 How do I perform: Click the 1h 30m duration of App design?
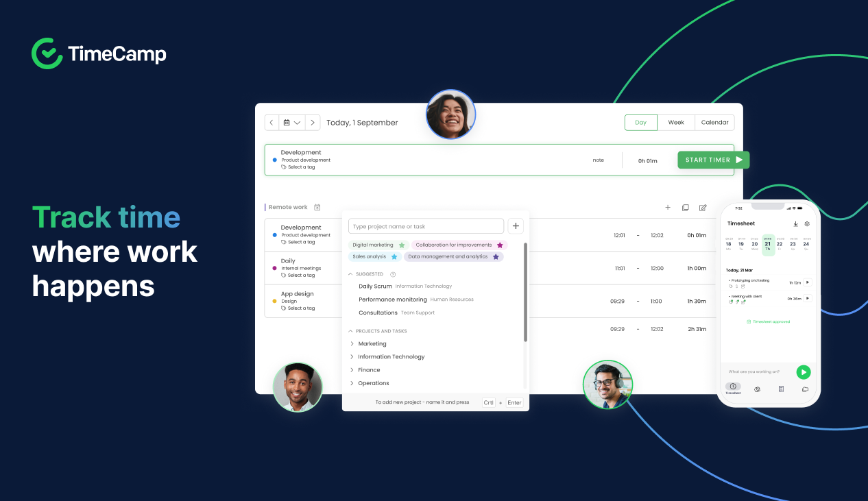coord(697,302)
